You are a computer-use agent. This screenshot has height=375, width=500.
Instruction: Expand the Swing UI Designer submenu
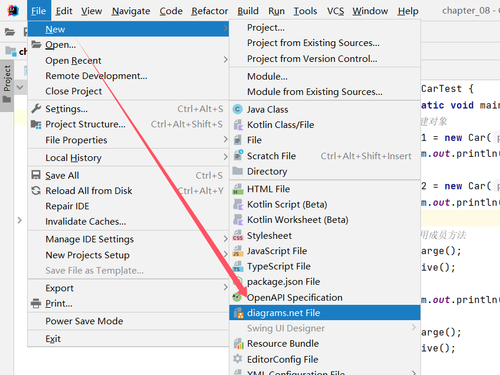tap(325, 328)
